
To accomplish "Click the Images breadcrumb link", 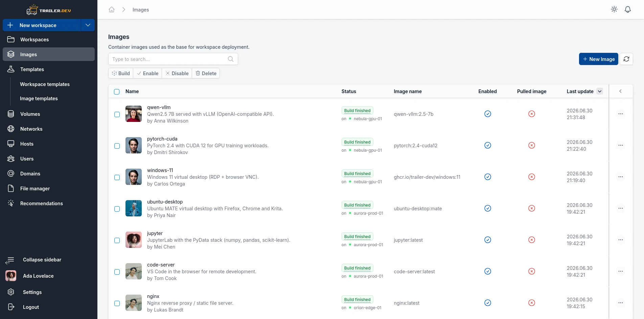I will click(x=141, y=10).
